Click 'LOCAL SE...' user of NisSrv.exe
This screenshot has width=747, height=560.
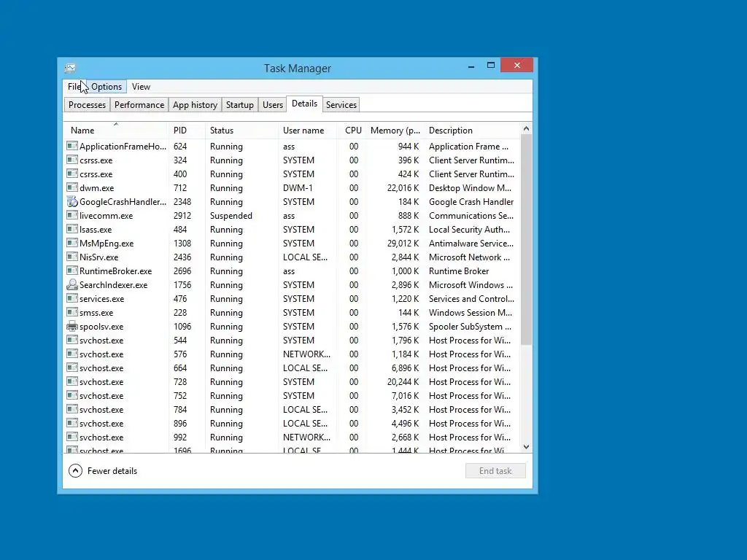pyautogui.click(x=306, y=257)
